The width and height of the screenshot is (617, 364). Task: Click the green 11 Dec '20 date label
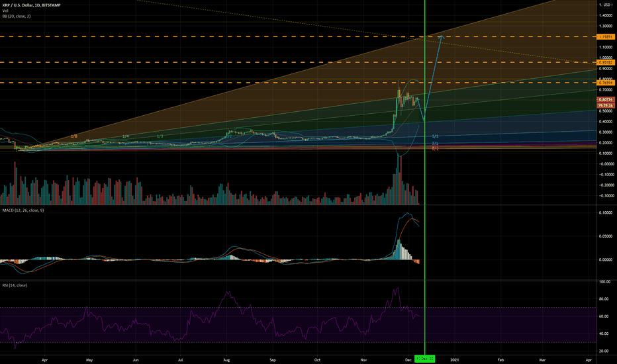[x=425, y=359]
